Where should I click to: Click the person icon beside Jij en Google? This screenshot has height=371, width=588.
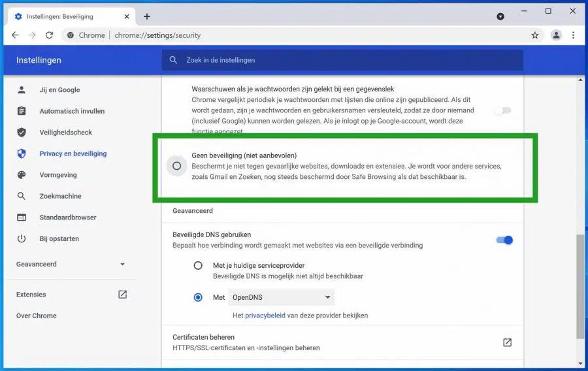click(22, 90)
